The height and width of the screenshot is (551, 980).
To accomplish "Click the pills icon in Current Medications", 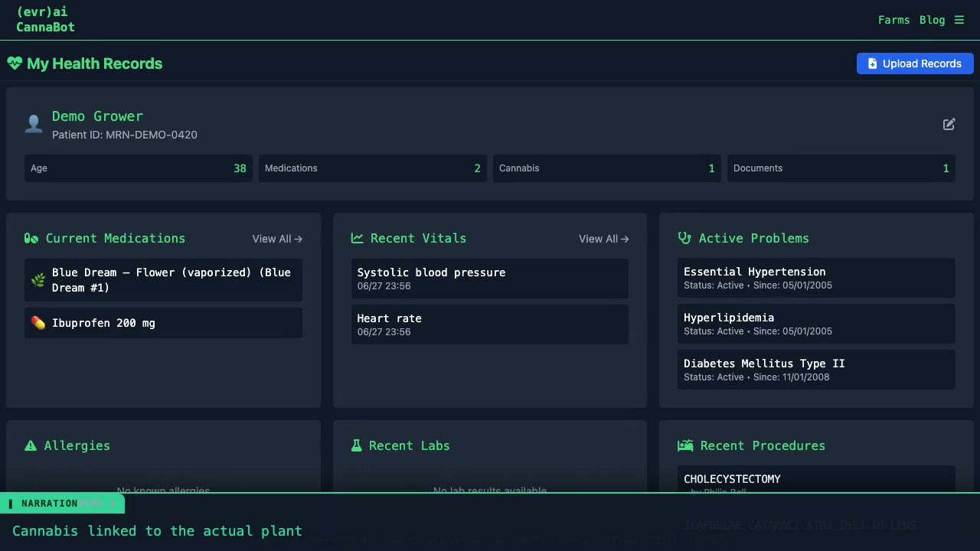I will [31, 238].
